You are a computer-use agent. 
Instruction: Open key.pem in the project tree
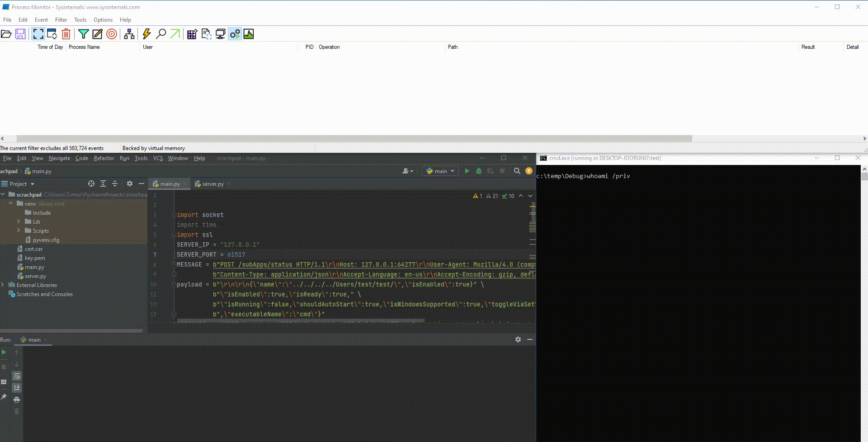coord(35,258)
